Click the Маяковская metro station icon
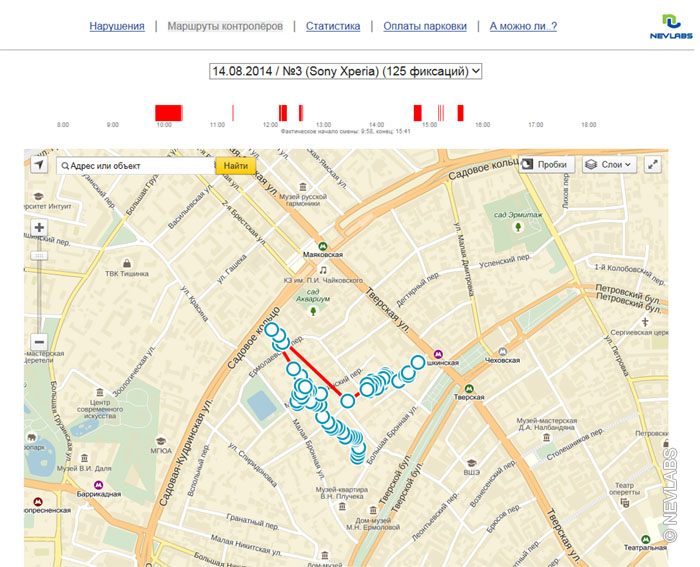700x567 pixels. (x=323, y=245)
